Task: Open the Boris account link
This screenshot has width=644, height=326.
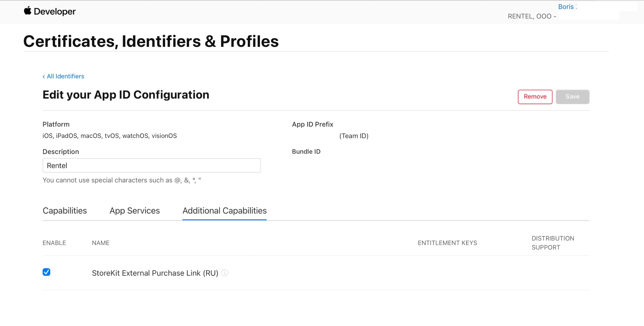Action: [x=567, y=7]
